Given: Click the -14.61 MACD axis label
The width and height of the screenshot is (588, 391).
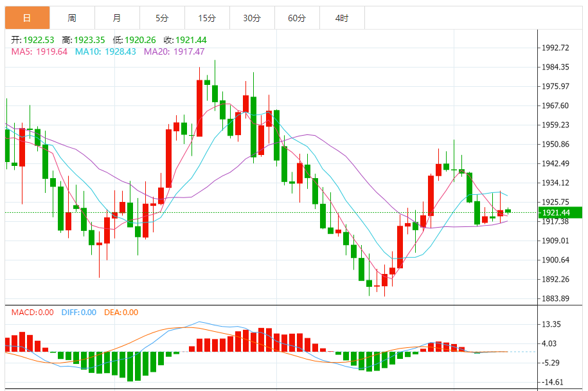Looking at the screenshot, I should click(552, 382).
